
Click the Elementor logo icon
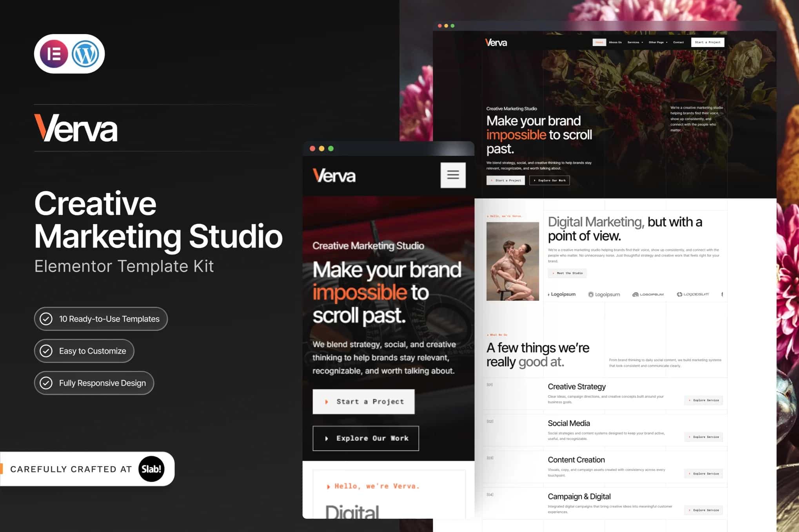(54, 54)
